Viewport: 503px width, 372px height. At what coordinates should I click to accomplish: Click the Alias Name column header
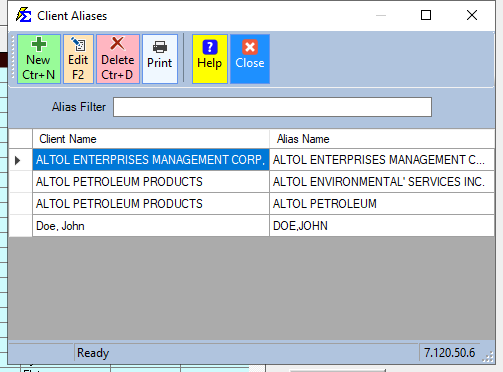point(382,139)
